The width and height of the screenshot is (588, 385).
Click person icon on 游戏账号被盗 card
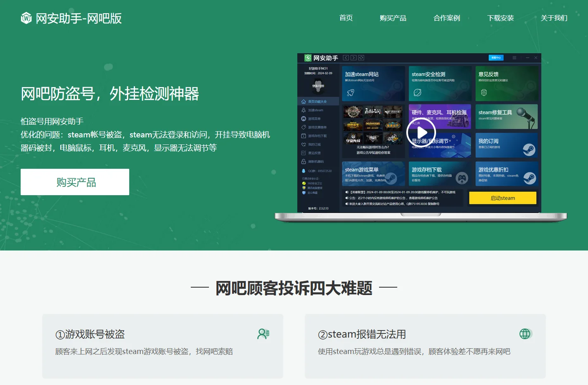(263, 334)
